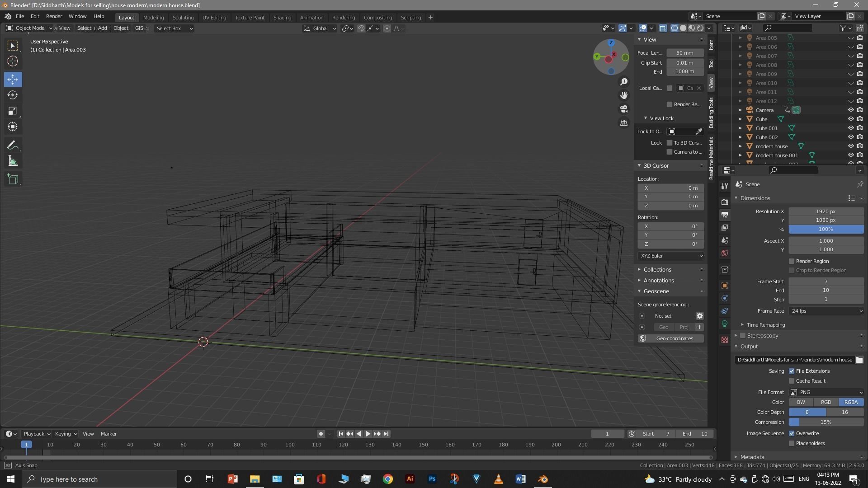The width and height of the screenshot is (868, 488).
Task: Open the View Layer properties tab icon
Action: tap(725, 227)
